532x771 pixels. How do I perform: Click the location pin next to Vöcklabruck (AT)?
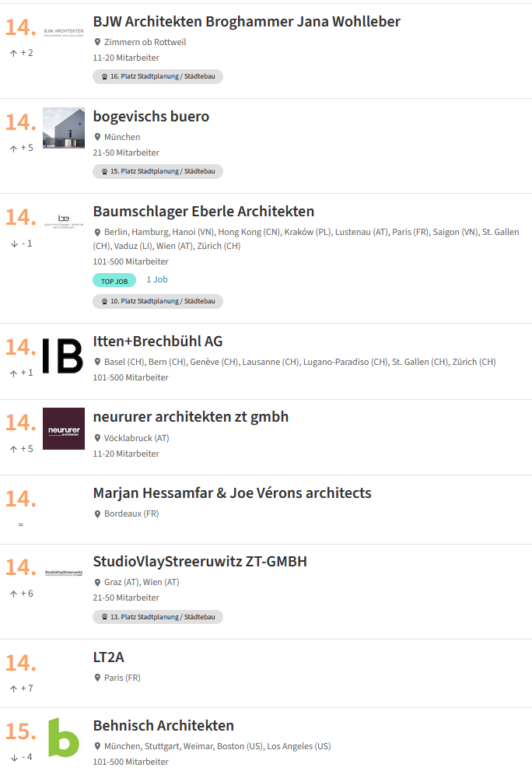click(x=97, y=437)
